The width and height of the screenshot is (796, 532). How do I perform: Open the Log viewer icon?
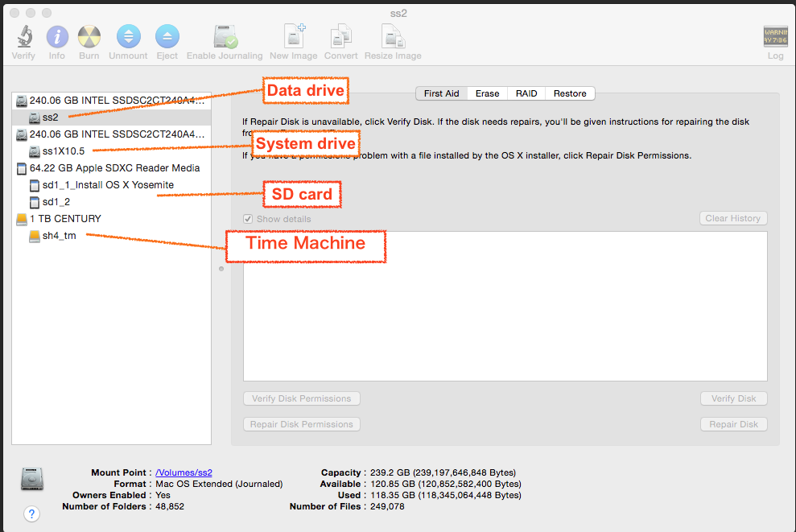click(775, 37)
